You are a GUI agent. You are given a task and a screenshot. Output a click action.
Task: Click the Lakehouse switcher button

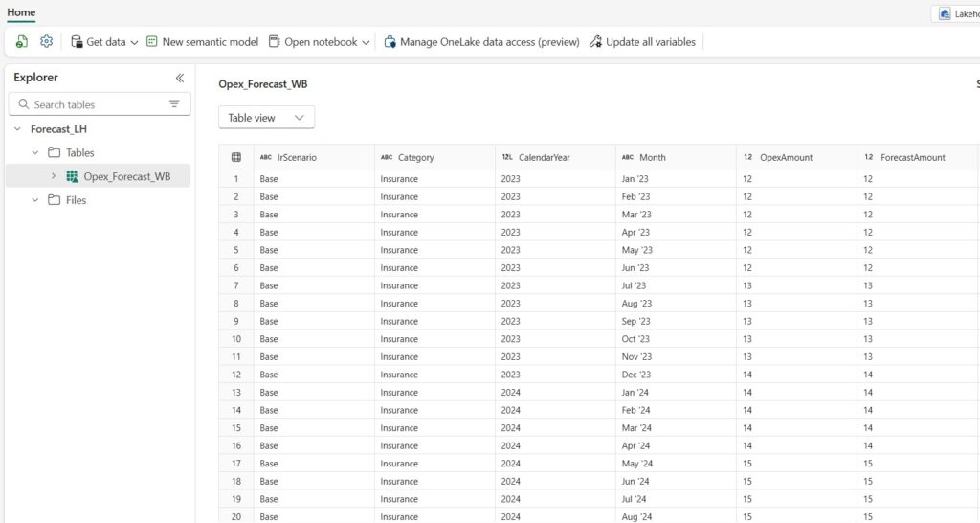click(955, 13)
